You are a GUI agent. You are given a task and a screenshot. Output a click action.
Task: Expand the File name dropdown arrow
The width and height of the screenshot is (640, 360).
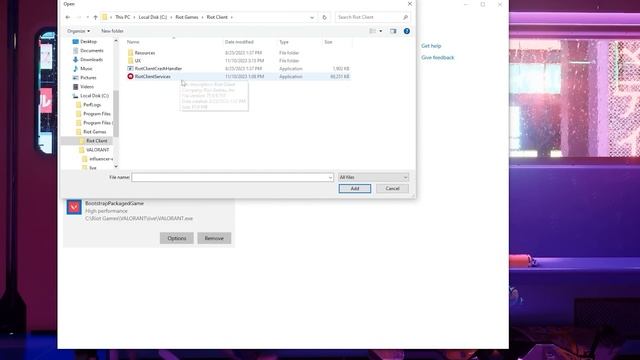coord(330,178)
